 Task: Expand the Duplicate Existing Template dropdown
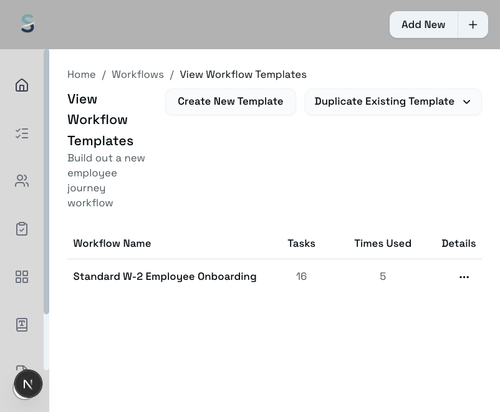[x=393, y=102]
